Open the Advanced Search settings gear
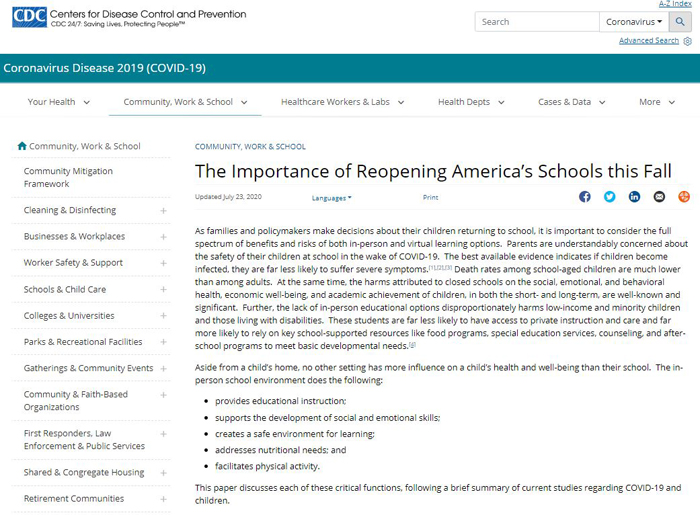Screen dimensions: 700x515 (688, 41)
